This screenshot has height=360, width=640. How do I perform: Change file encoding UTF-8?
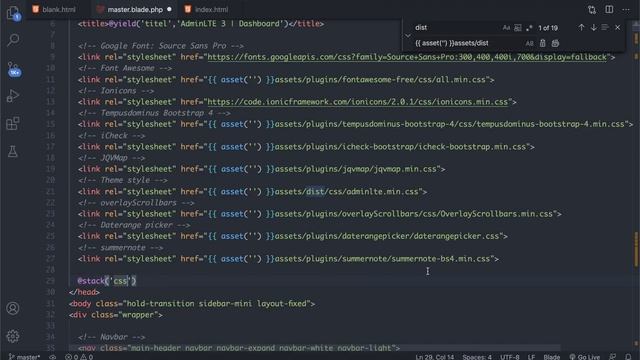[x=510, y=357]
